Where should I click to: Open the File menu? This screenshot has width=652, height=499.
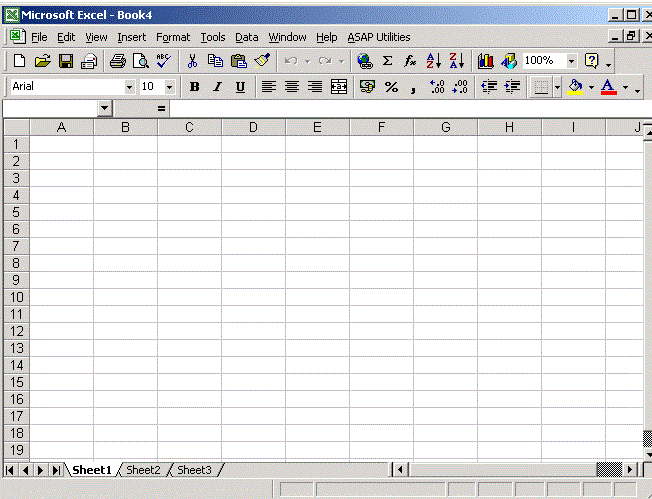pos(39,37)
